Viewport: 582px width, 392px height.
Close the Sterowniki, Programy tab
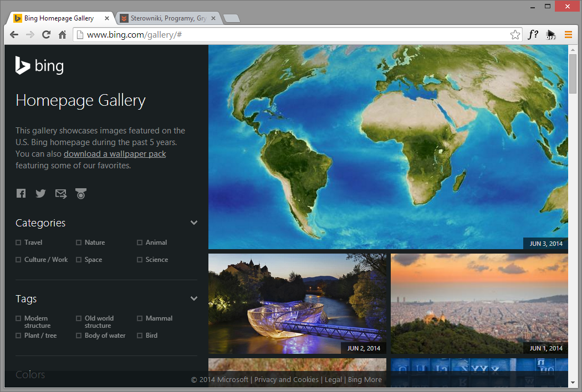click(213, 18)
